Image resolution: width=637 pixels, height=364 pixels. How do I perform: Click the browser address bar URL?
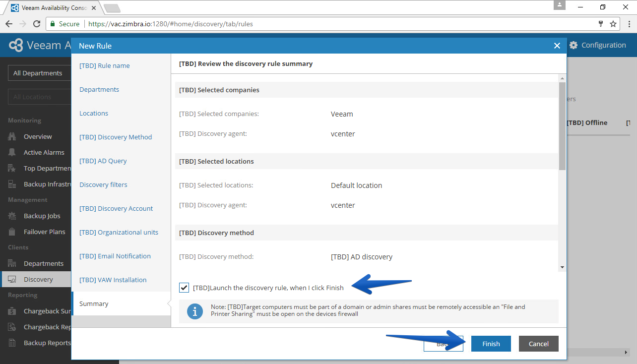tap(171, 24)
